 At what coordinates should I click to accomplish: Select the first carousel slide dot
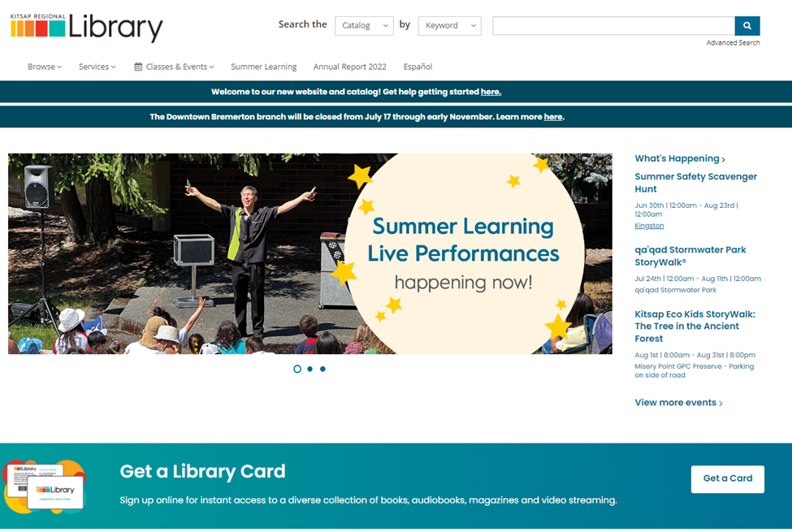297,369
